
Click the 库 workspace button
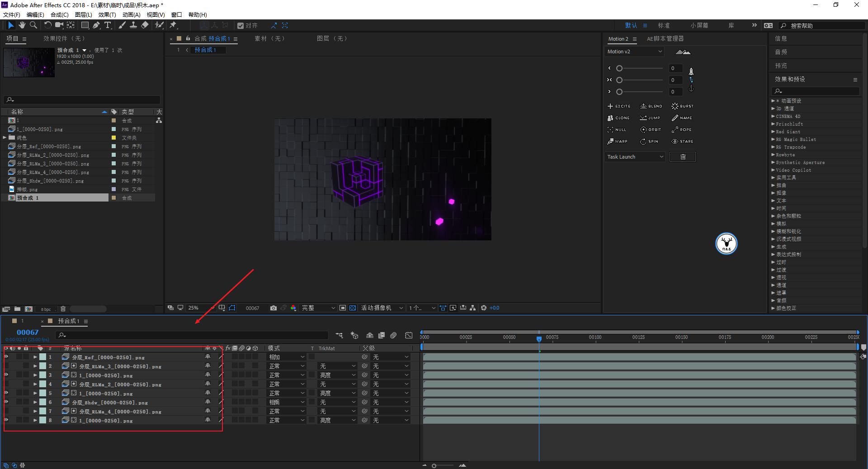731,25
